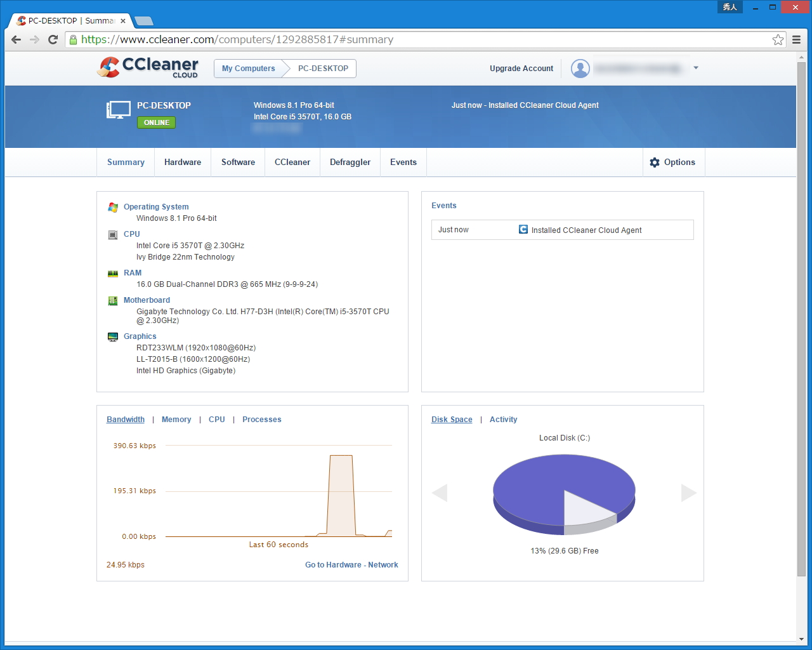Select the Bandwidth graph link
Image resolution: width=812 pixels, height=650 pixels.
[x=126, y=420]
